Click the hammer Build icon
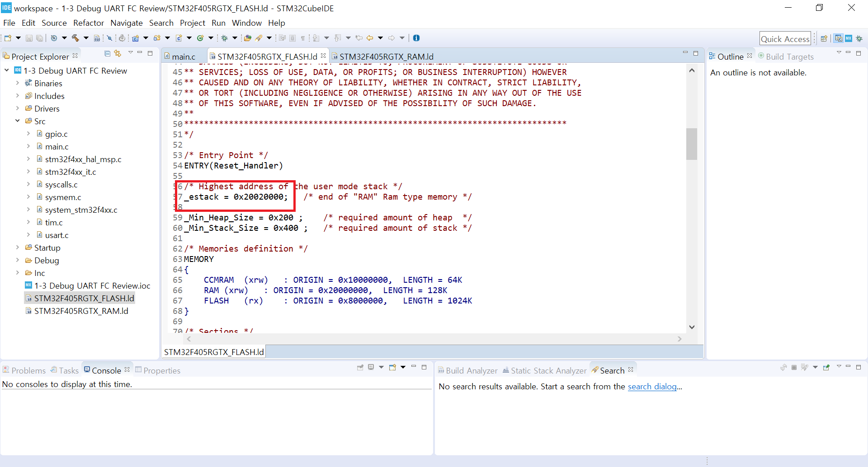This screenshot has height=467, width=868. click(75, 38)
